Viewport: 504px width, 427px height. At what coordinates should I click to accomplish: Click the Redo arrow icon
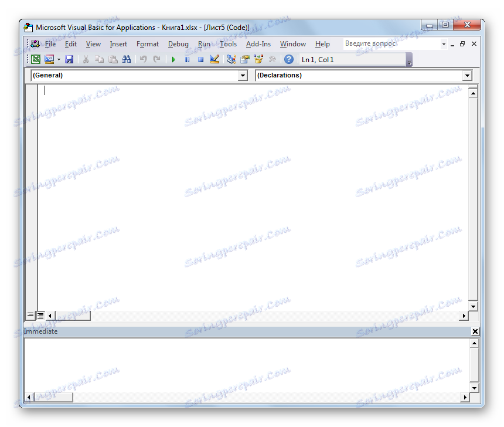pos(157,59)
